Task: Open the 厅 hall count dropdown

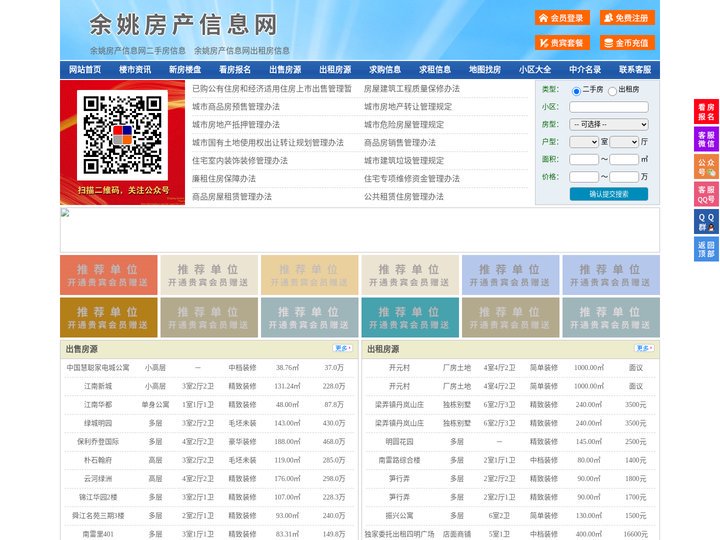Action: [624, 142]
